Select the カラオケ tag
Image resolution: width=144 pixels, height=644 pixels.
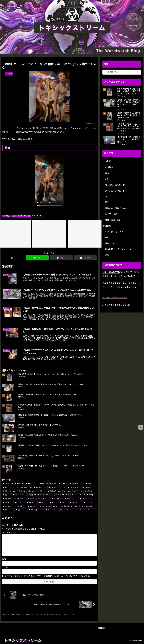coord(58,495)
